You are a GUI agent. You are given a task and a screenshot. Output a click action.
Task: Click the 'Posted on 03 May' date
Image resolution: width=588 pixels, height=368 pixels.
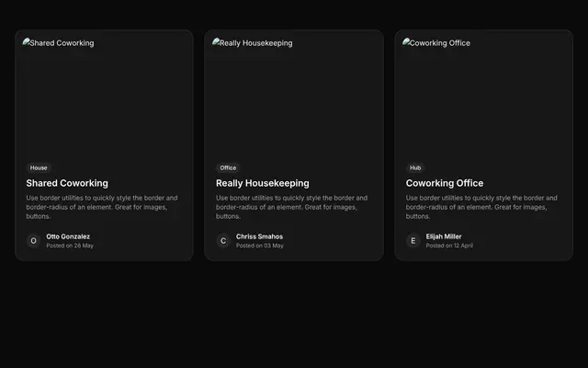click(259, 246)
